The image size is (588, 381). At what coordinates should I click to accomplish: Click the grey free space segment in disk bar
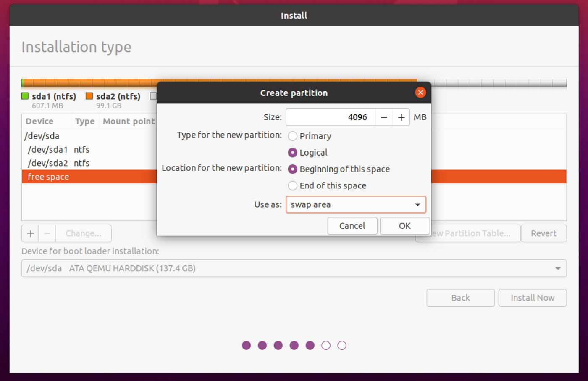click(x=492, y=83)
